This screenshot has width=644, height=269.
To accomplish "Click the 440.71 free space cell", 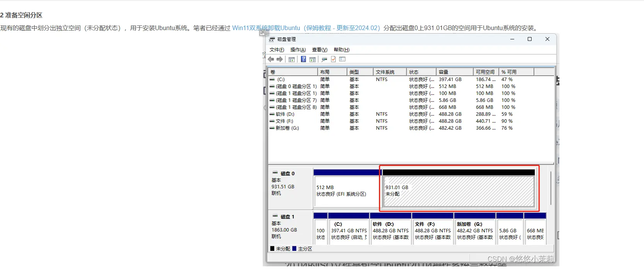I will pyautogui.click(x=486, y=121).
